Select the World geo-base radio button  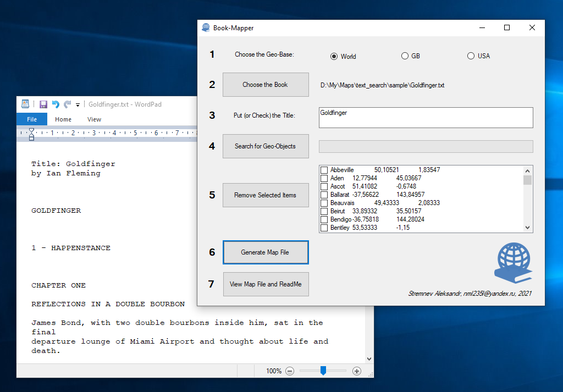tap(334, 57)
